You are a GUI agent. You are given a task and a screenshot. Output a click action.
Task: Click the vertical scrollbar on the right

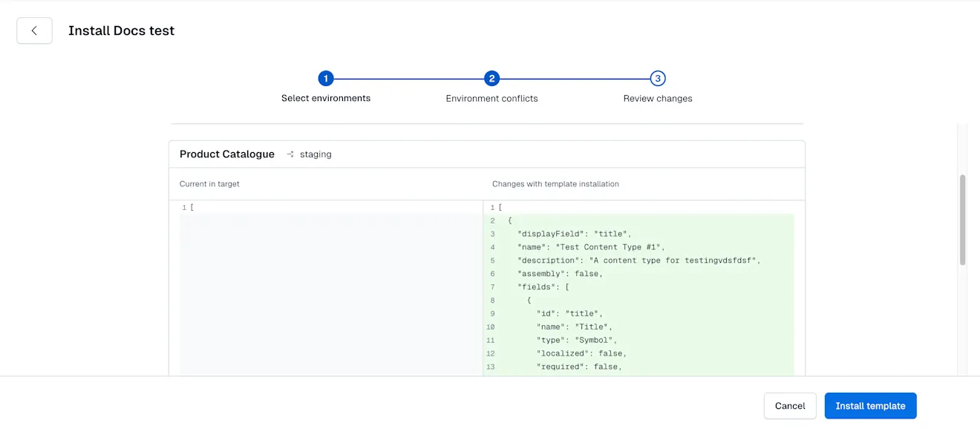(x=963, y=219)
